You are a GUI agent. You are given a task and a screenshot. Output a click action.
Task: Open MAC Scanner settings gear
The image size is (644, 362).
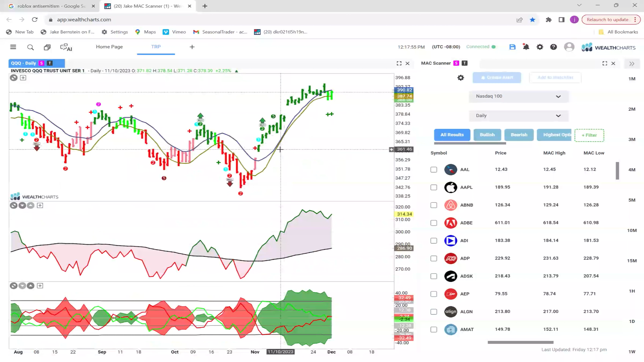[x=461, y=78]
